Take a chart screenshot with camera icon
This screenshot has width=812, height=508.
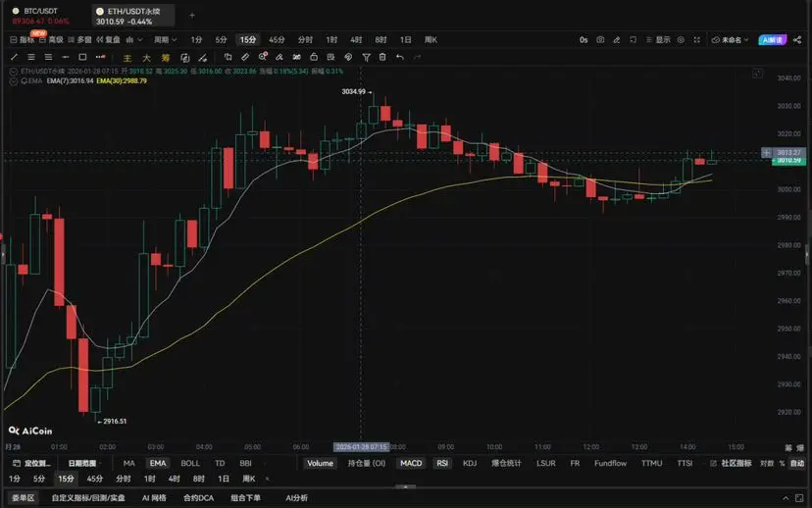pos(600,40)
